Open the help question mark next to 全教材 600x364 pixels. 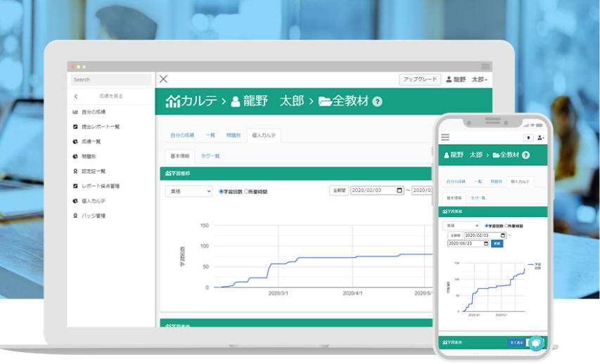[x=377, y=101]
